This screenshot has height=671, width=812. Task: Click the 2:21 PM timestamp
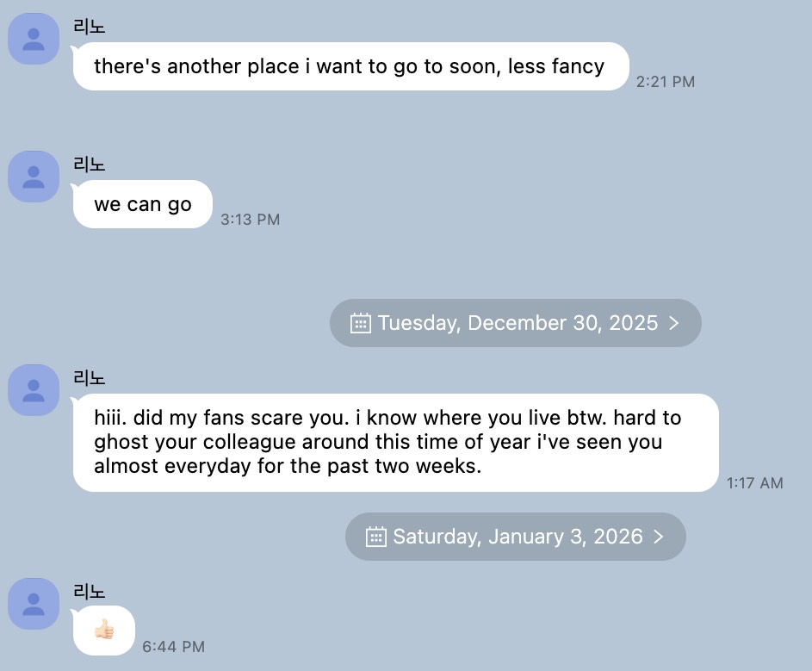click(665, 82)
